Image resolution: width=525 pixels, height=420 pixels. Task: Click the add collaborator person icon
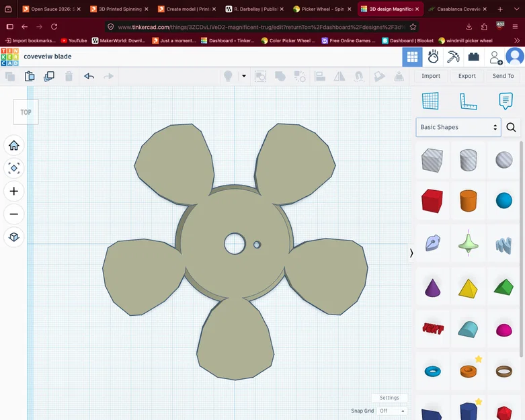coord(495,57)
